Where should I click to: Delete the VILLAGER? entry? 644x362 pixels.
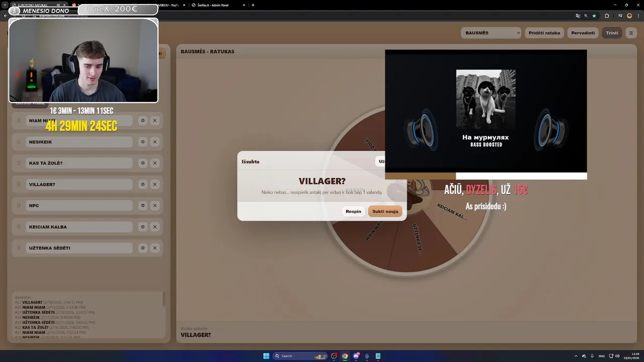(x=155, y=185)
